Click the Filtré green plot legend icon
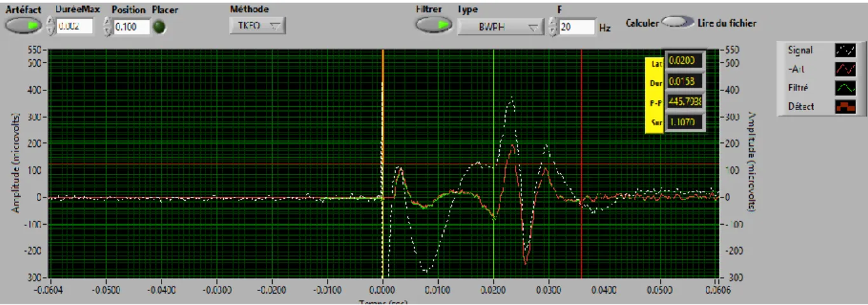868x305 pixels. click(845, 88)
